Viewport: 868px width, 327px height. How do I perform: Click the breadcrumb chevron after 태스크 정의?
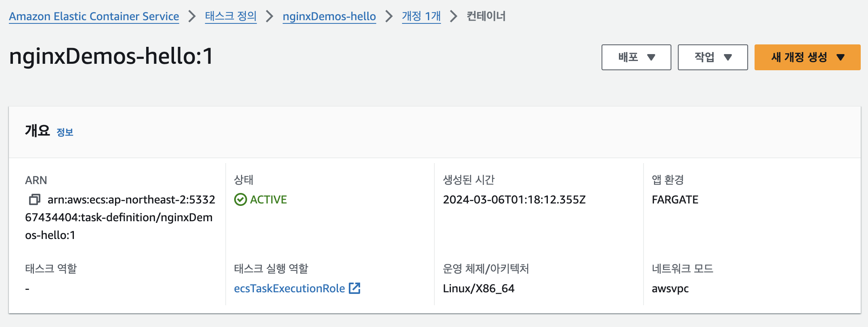point(270,17)
